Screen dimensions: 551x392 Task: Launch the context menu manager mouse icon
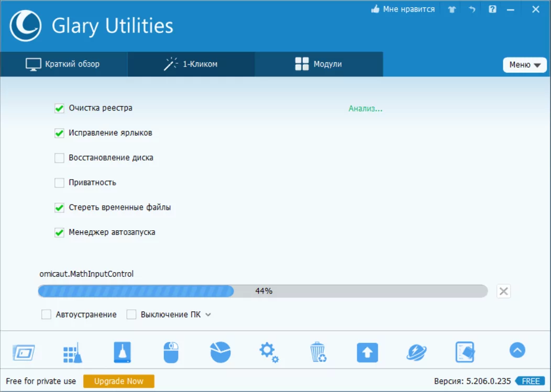tap(171, 352)
